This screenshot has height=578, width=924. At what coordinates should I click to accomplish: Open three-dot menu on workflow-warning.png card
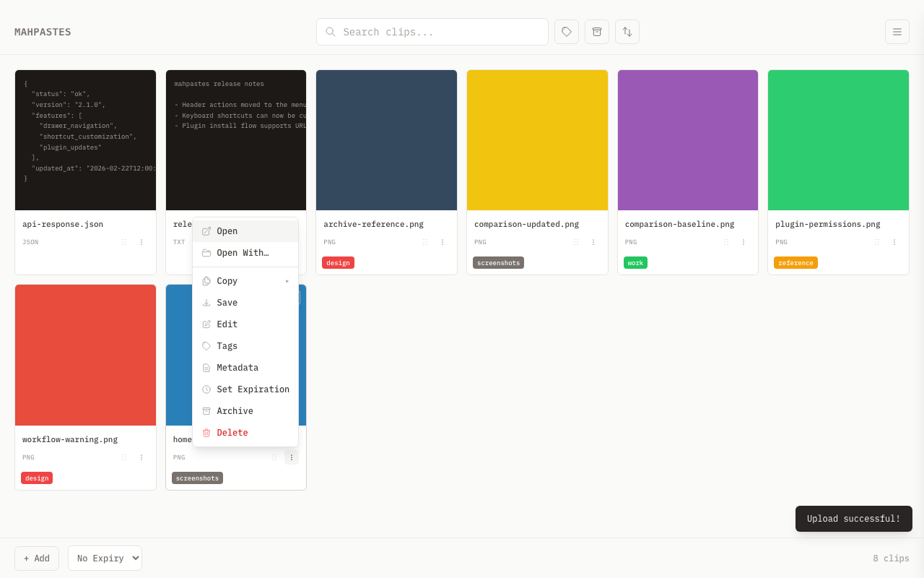tap(141, 457)
